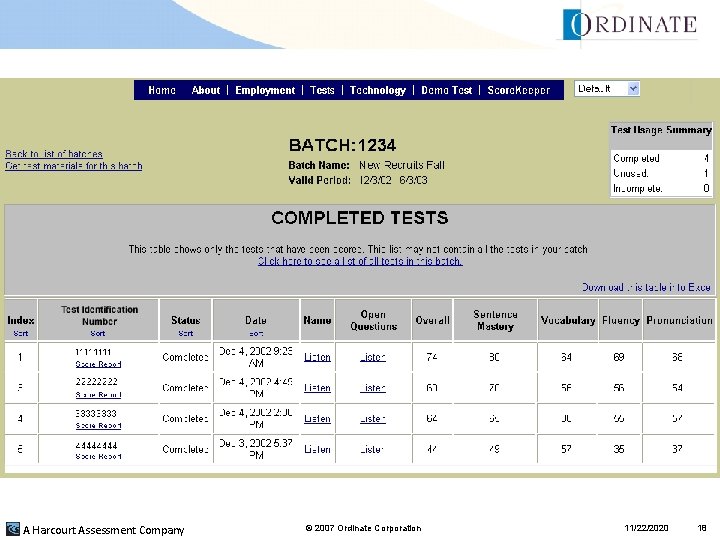Image resolution: width=720 pixels, height=540 pixels.
Task: Sort table by Index column
Action: [21, 333]
